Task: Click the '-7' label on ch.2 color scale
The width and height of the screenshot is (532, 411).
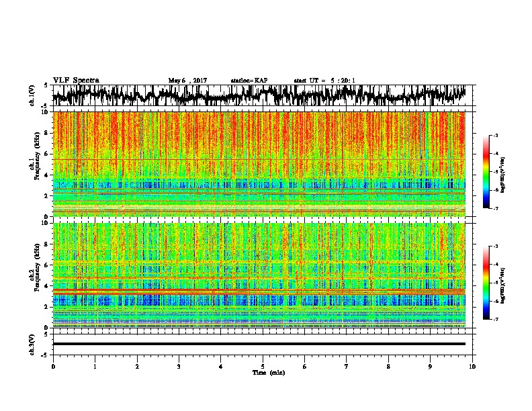Action: pyautogui.click(x=495, y=319)
